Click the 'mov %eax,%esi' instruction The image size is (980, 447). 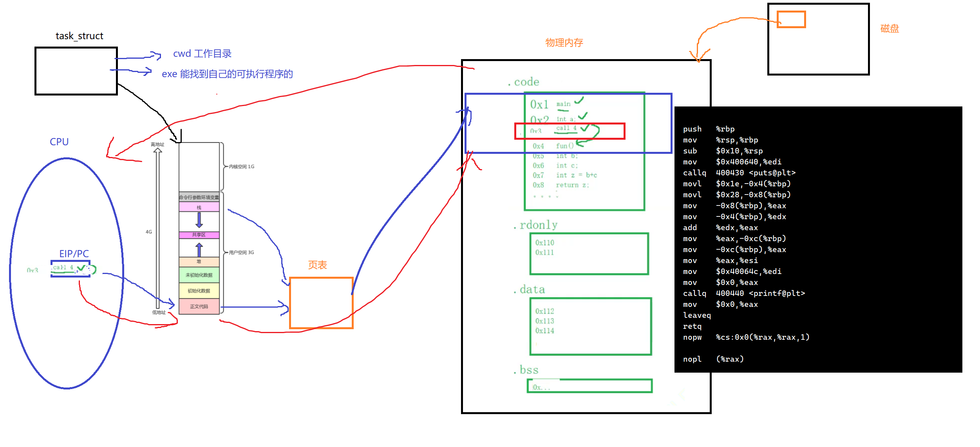tap(720, 260)
